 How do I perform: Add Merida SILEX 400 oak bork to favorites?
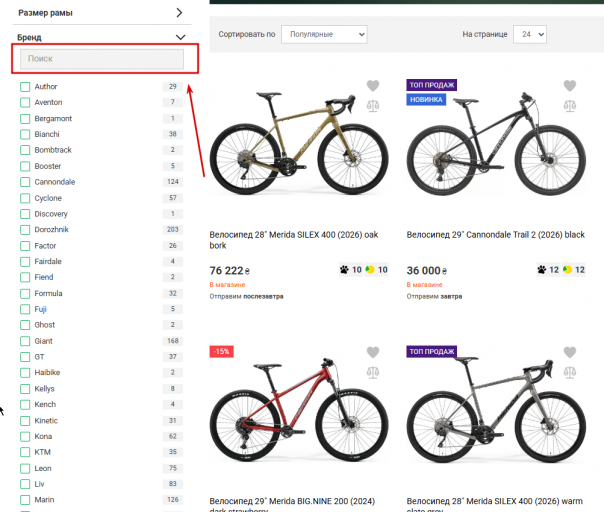pyautogui.click(x=372, y=86)
